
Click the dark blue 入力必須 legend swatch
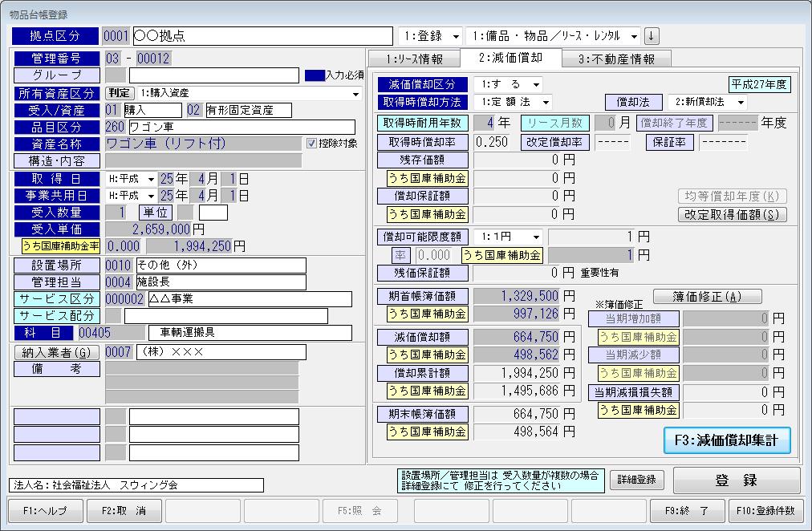click(x=315, y=75)
